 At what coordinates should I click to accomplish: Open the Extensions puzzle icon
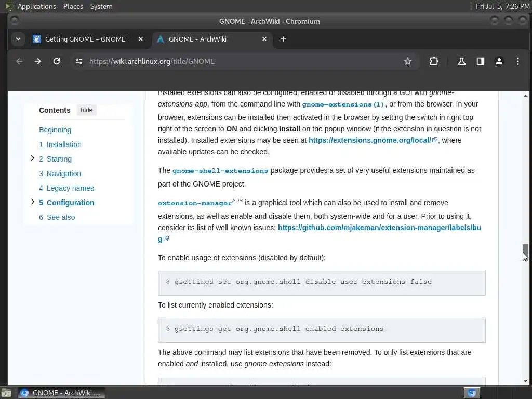(434, 61)
